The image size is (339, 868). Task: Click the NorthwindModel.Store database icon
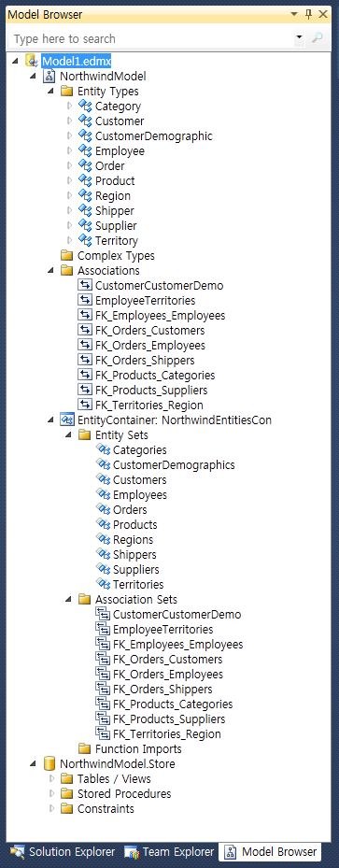coord(49,764)
